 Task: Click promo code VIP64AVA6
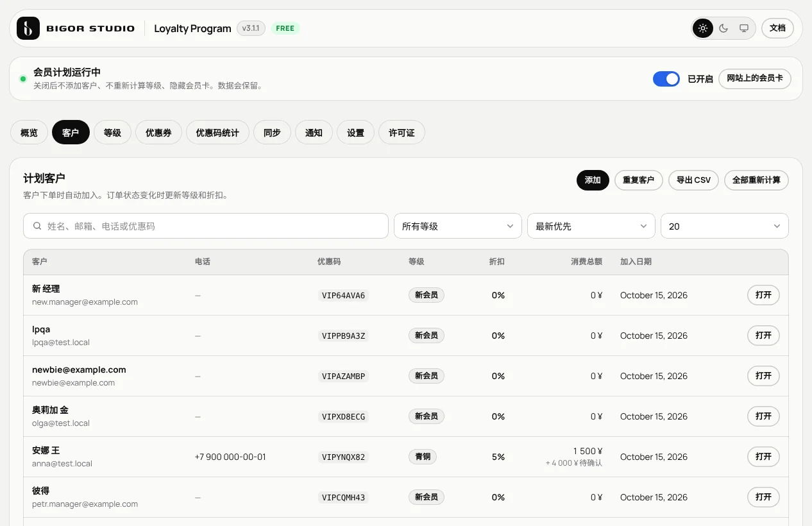(x=343, y=296)
